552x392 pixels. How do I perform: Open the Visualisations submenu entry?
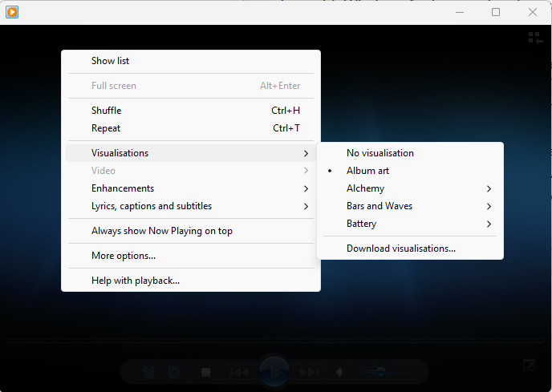[x=191, y=153]
